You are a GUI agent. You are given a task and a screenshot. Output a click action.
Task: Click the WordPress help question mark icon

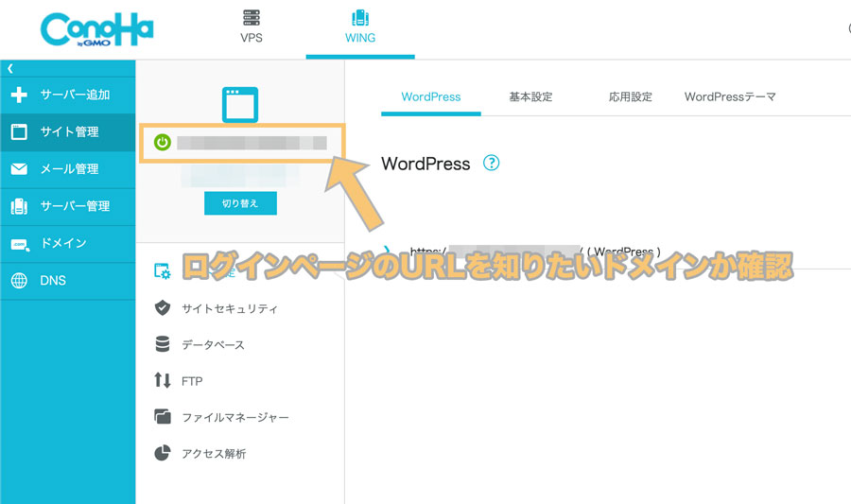click(491, 163)
